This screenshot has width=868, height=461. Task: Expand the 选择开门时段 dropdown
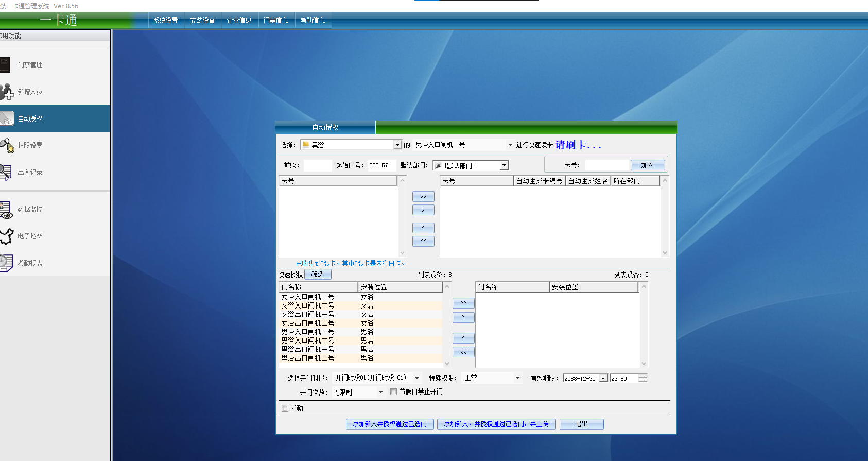pos(416,378)
